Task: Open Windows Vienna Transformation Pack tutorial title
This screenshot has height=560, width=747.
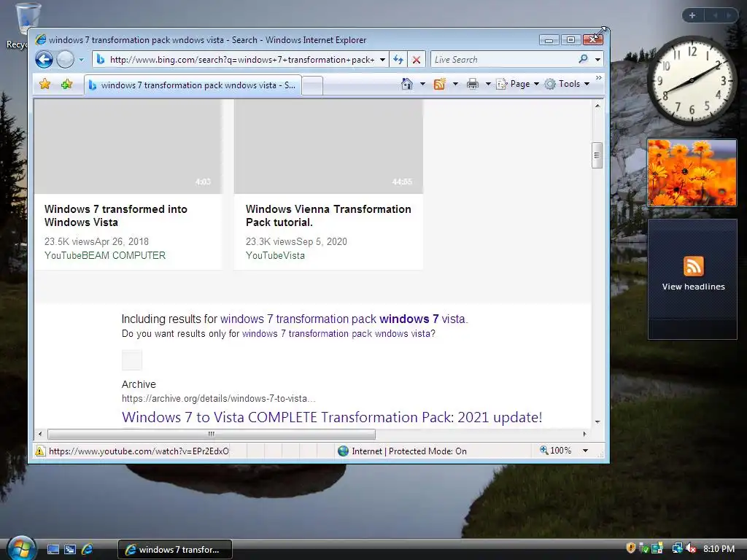Action: pos(328,216)
